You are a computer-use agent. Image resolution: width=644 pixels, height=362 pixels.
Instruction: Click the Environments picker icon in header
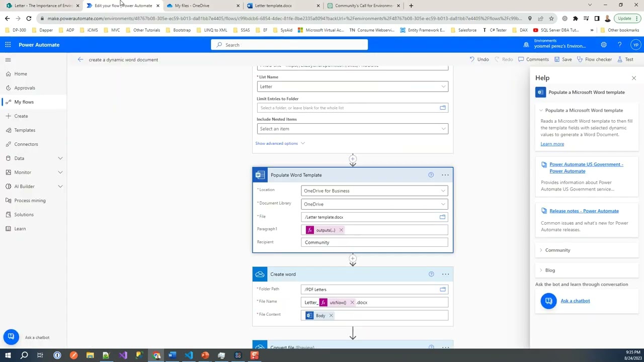click(x=526, y=45)
